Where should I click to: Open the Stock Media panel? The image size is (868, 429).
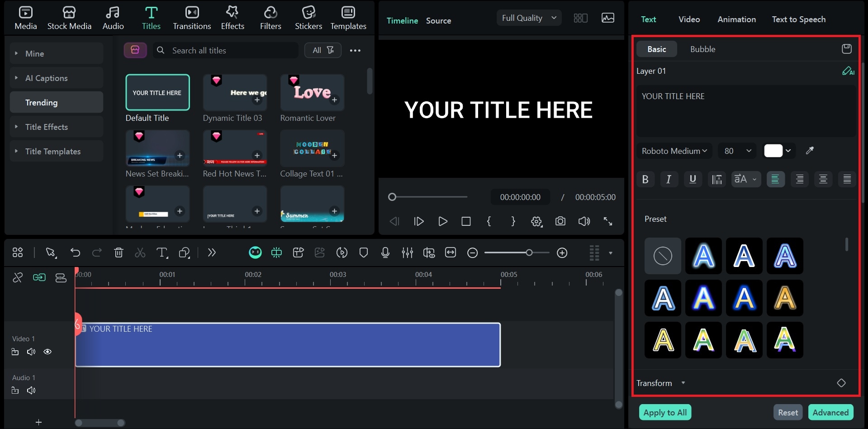[x=69, y=17]
